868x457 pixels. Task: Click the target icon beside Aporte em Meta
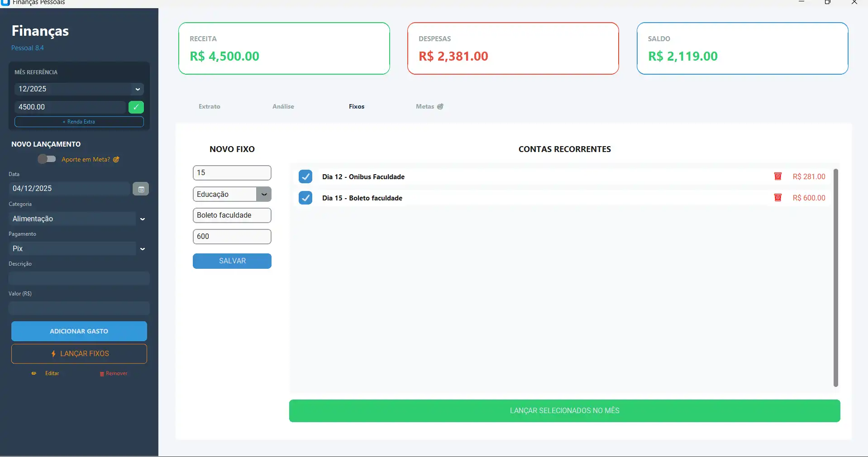(x=116, y=159)
